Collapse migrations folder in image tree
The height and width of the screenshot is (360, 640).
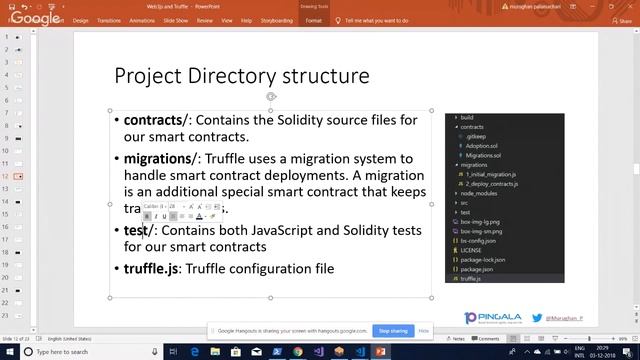(x=456, y=165)
